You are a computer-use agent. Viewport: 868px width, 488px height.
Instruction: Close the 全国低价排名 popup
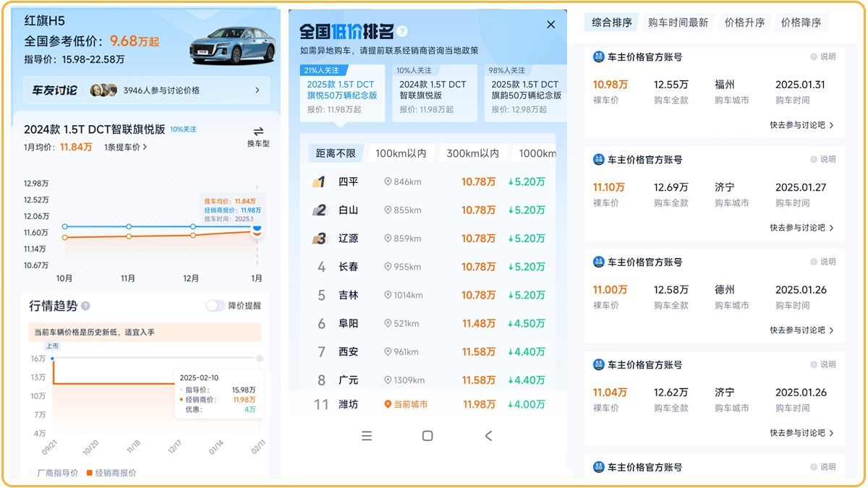(550, 25)
